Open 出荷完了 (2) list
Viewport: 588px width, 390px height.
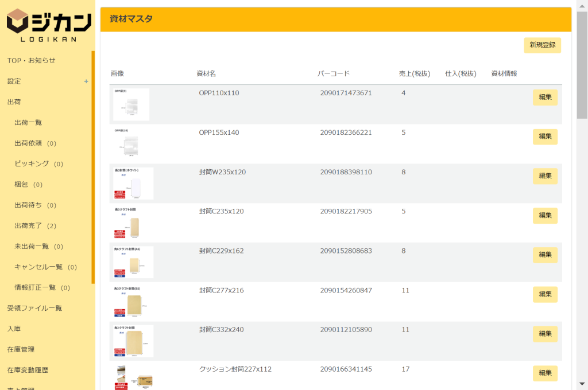36,226
